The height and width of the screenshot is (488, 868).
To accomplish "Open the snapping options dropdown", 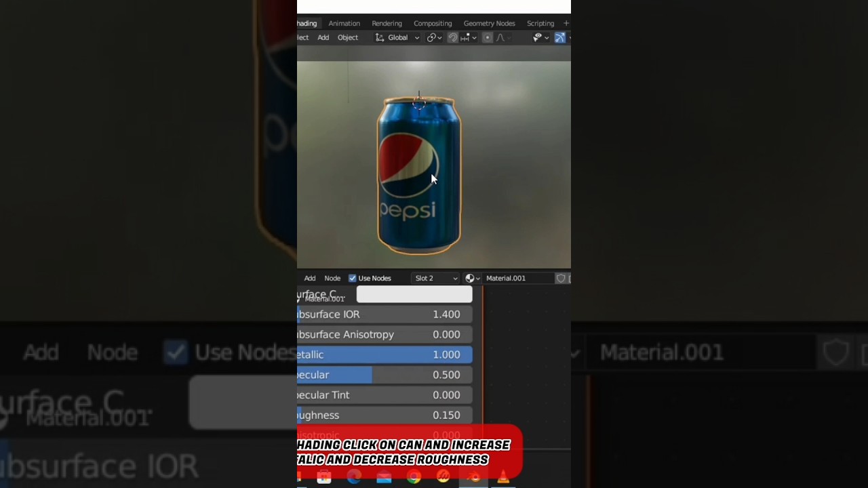I will point(468,37).
